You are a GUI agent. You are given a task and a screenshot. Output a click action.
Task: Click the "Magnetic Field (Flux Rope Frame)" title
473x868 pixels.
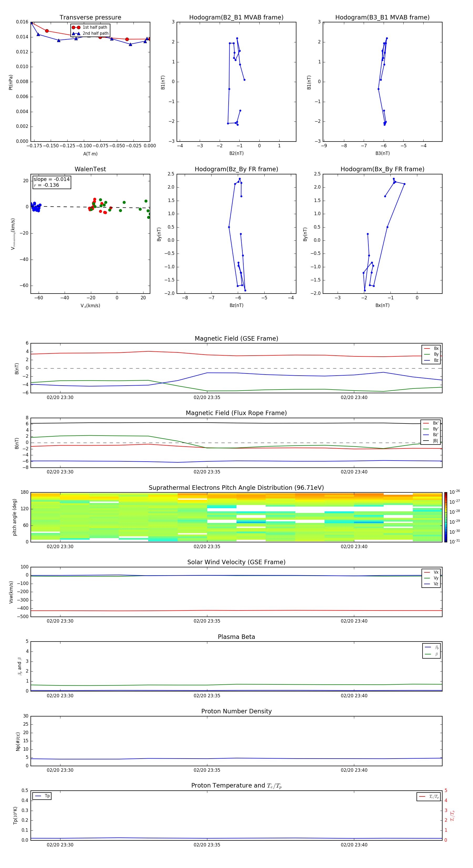(x=236, y=413)
